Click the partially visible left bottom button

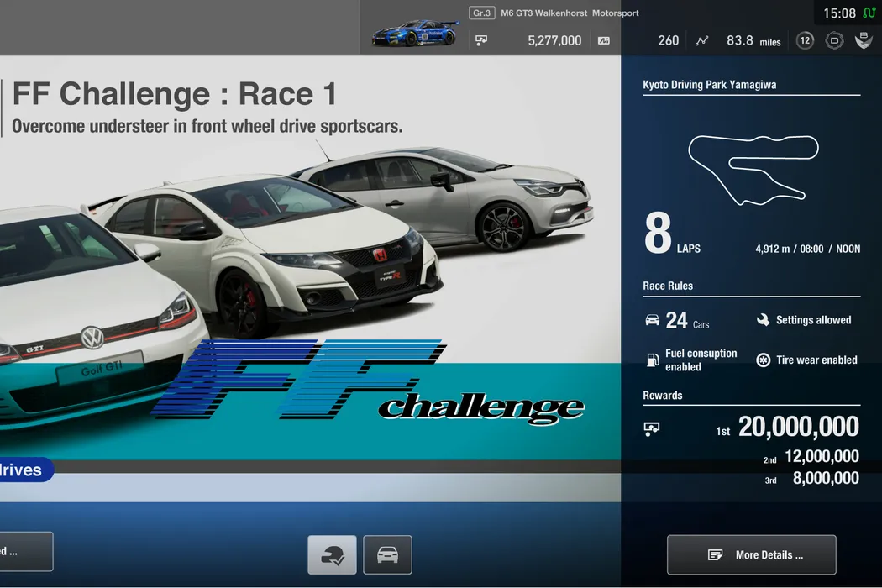[x=25, y=552]
